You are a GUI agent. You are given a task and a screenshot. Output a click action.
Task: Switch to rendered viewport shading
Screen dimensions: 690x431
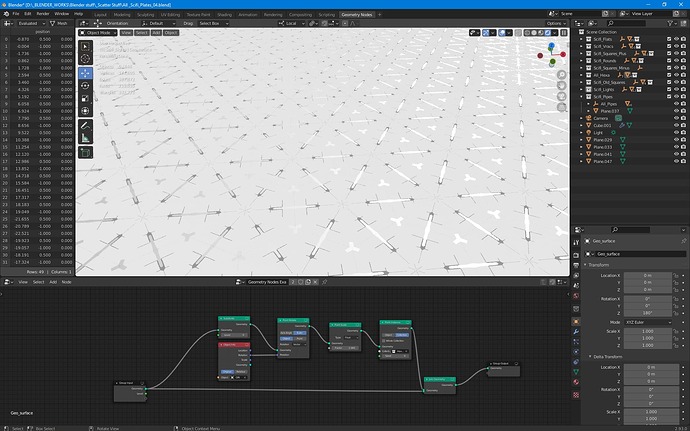pyautogui.click(x=547, y=33)
